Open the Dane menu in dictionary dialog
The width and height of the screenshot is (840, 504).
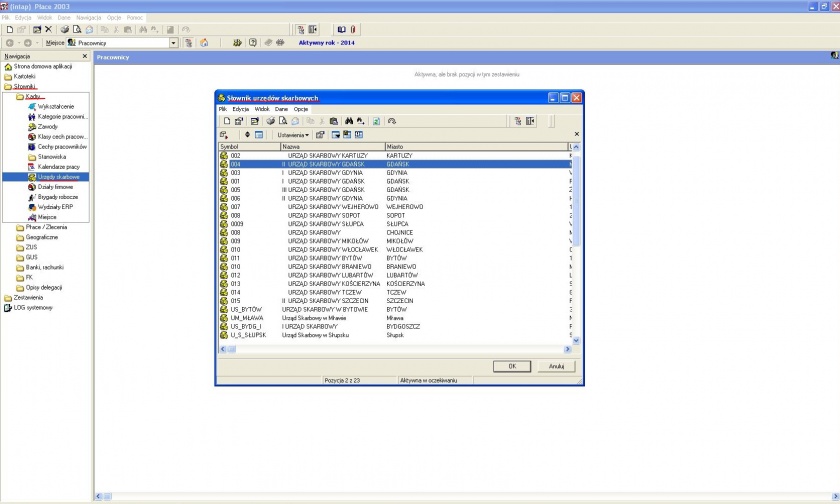(x=281, y=109)
